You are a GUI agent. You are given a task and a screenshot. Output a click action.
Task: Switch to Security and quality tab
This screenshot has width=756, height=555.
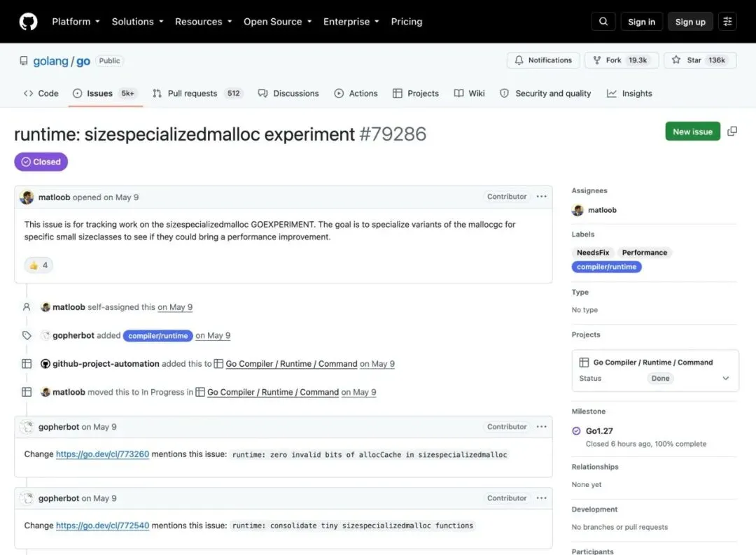[x=545, y=94]
